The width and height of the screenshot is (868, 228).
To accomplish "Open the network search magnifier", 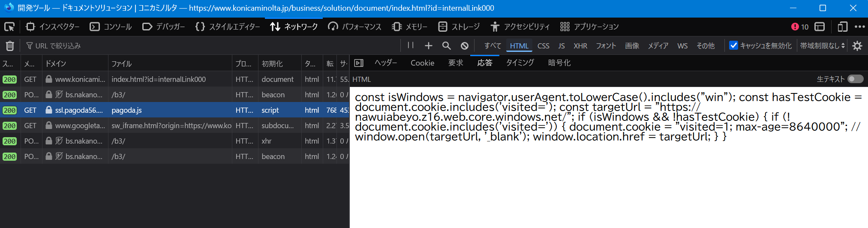I will pos(446,46).
